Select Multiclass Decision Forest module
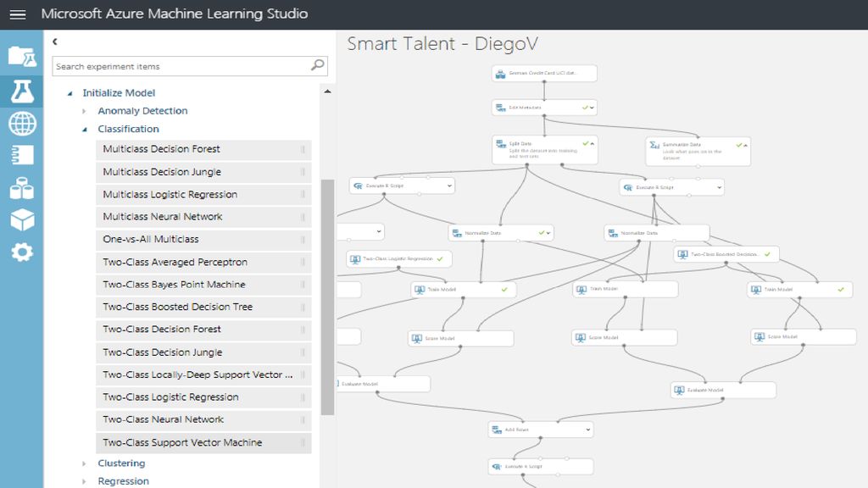This screenshot has height=488, width=868. click(x=203, y=149)
